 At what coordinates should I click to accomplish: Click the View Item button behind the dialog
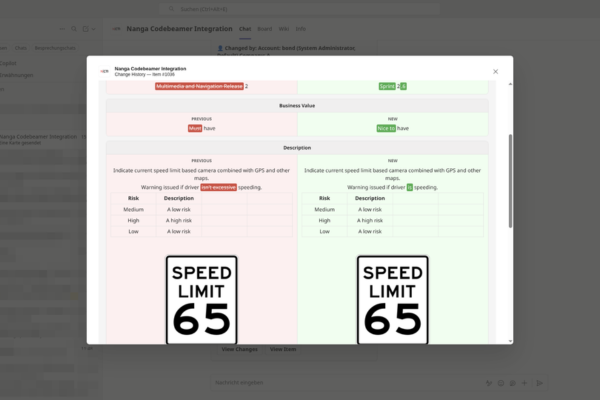(283, 349)
